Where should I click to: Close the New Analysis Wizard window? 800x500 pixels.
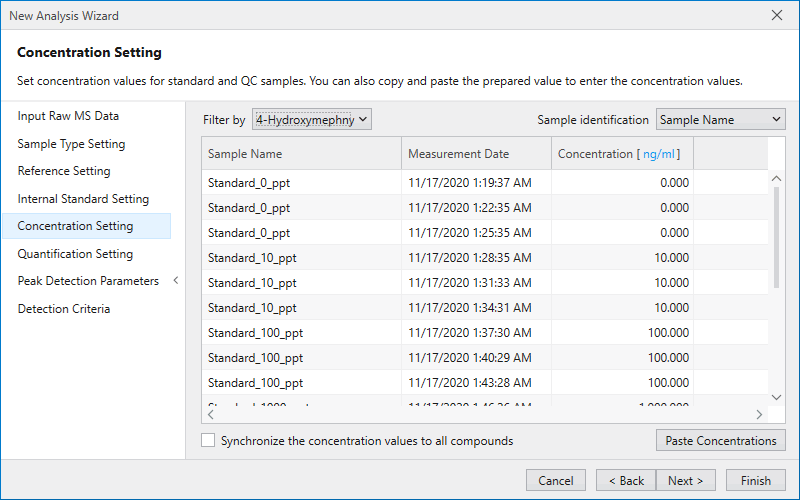(x=777, y=15)
